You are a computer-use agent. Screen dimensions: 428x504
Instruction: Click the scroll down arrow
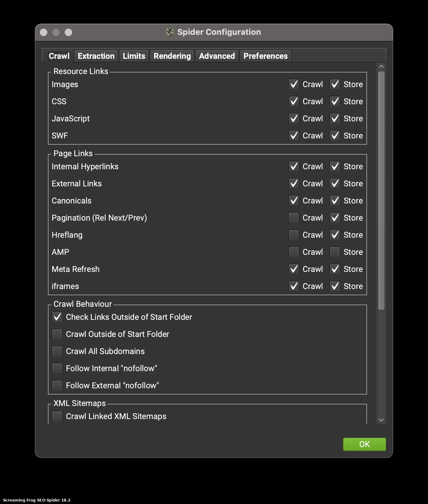pyautogui.click(x=381, y=420)
